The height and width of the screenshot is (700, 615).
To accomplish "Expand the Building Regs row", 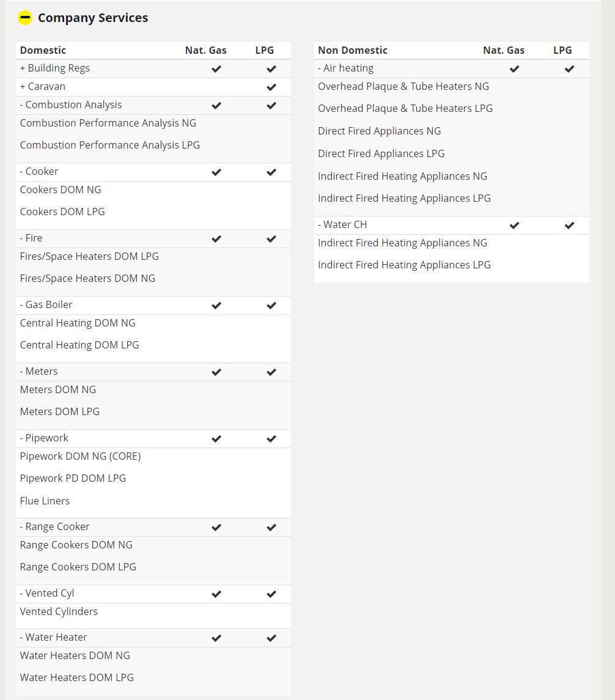I will pos(55,68).
